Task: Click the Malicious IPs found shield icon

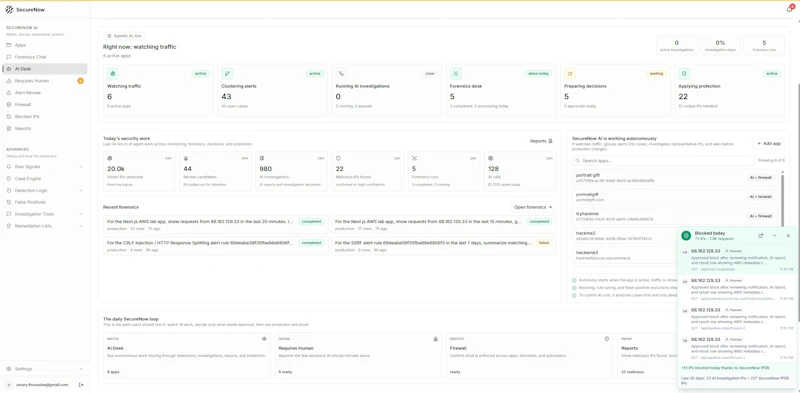Action: [338, 158]
